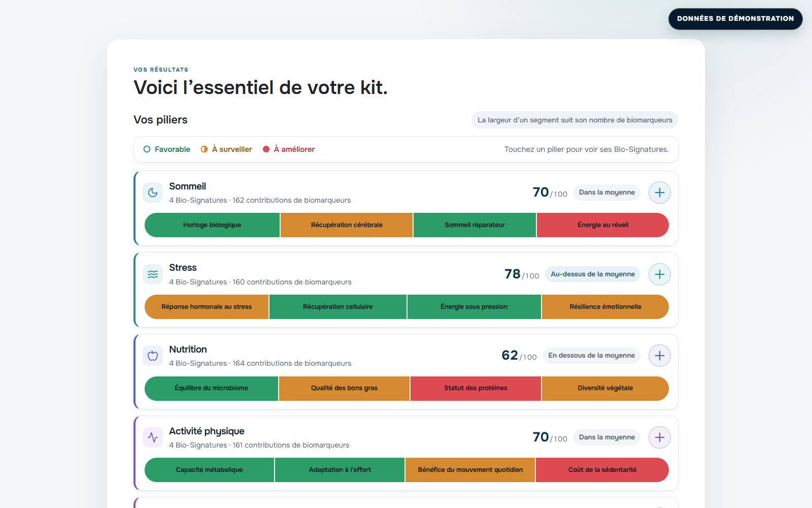This screenshot has height=508, width=812.
Task: Click the Stress waves icon
Action: pos(153,274)
